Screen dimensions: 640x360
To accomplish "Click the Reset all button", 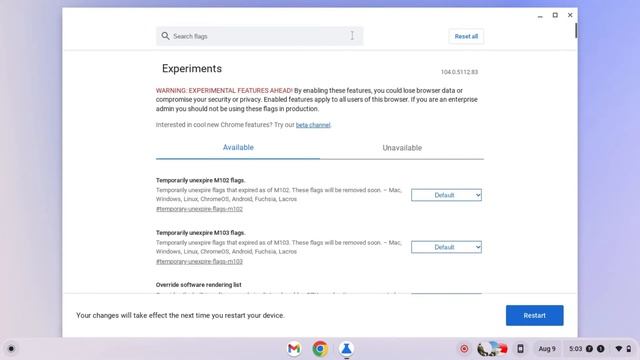I will (x=466, y=36).
